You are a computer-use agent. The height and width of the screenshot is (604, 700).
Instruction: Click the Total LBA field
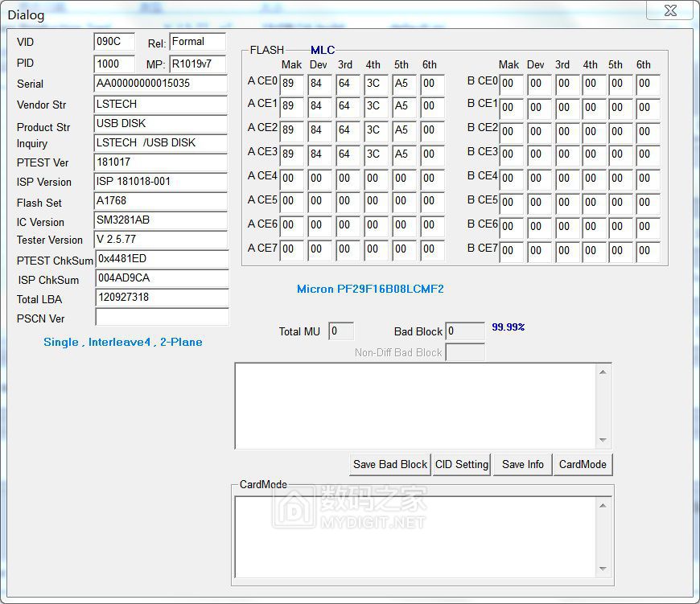[160, 298]
